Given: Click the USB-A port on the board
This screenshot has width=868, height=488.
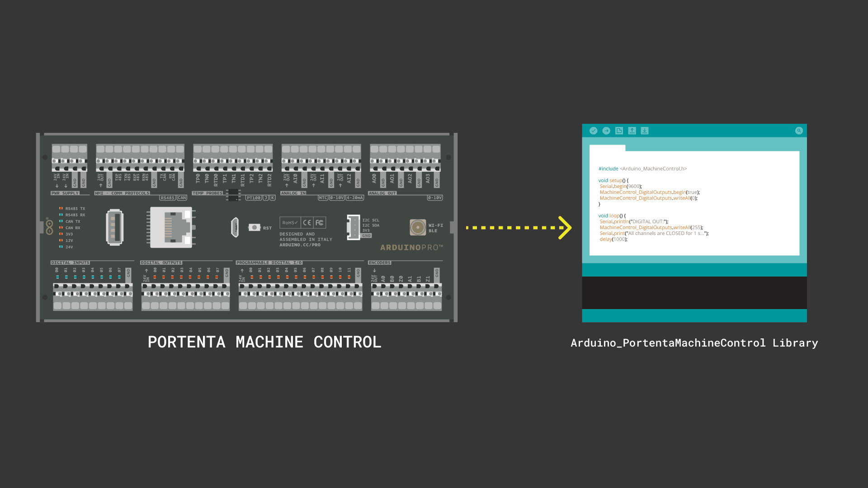Looking at the screenshot, I should (115, 227).
